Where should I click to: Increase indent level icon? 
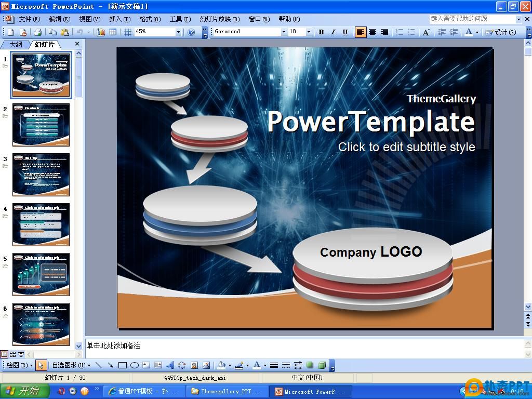point(454,32)
